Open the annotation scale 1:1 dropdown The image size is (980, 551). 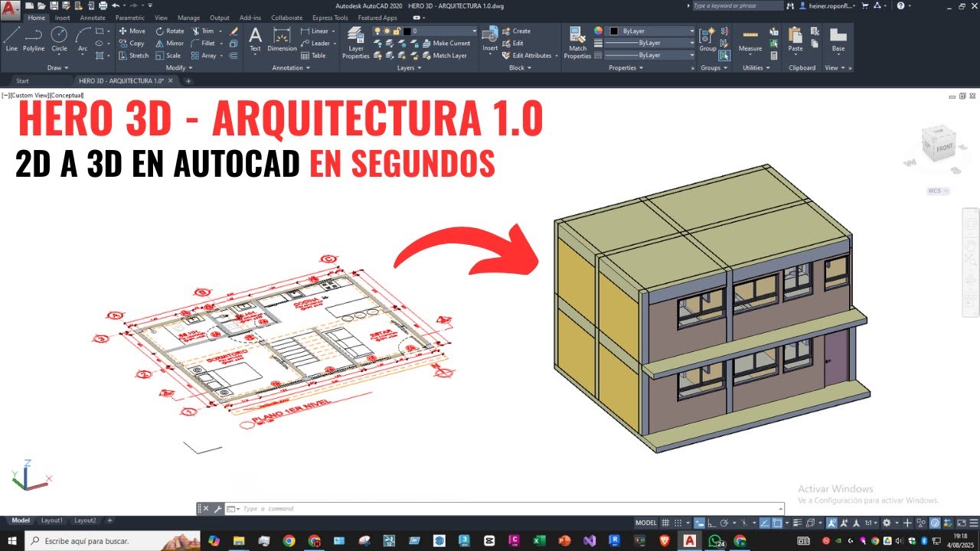871,523
